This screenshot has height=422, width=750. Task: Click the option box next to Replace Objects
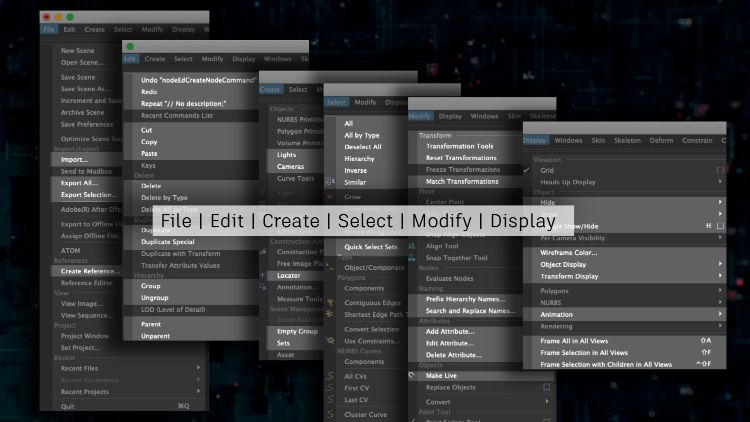pos(546,387)
